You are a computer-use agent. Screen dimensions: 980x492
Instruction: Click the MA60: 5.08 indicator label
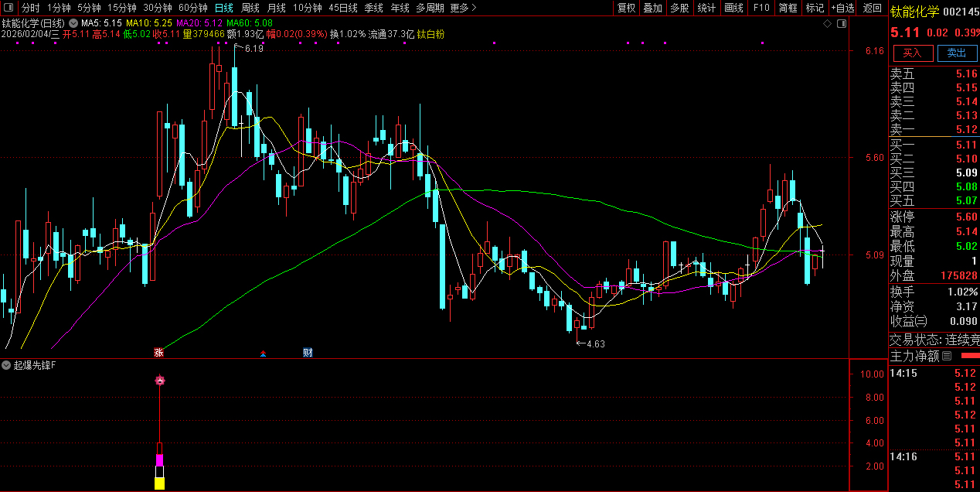click(x=249, y=23)
